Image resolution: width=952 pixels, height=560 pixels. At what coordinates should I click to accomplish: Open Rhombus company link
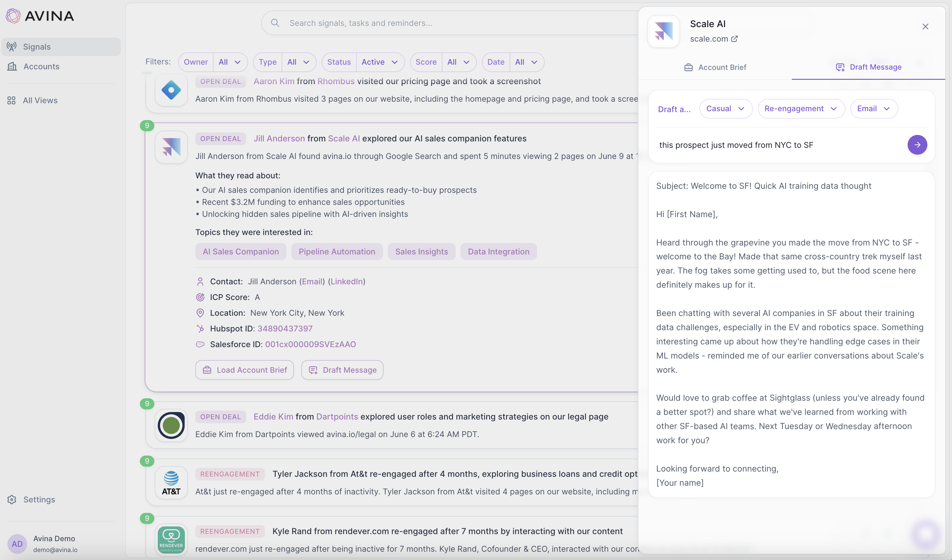pyautogui.click(x=336, y=81)
